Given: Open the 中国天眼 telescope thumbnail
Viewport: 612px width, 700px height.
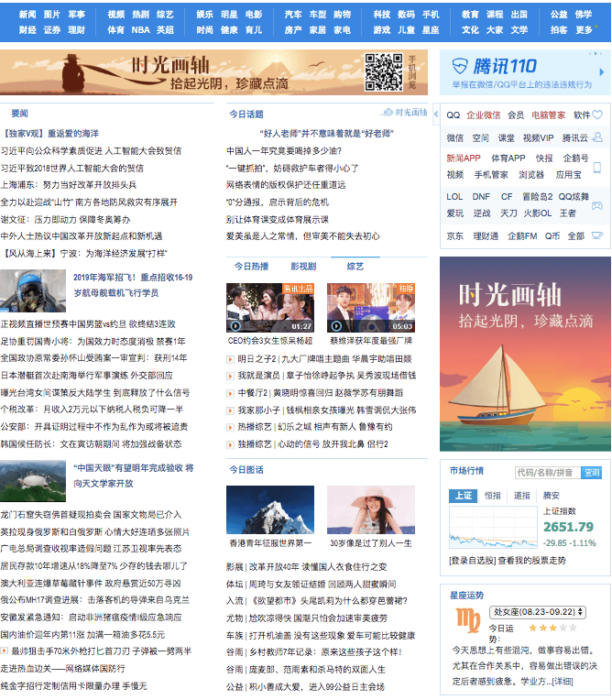Looking at the screenshot, I should click(33, 481).
